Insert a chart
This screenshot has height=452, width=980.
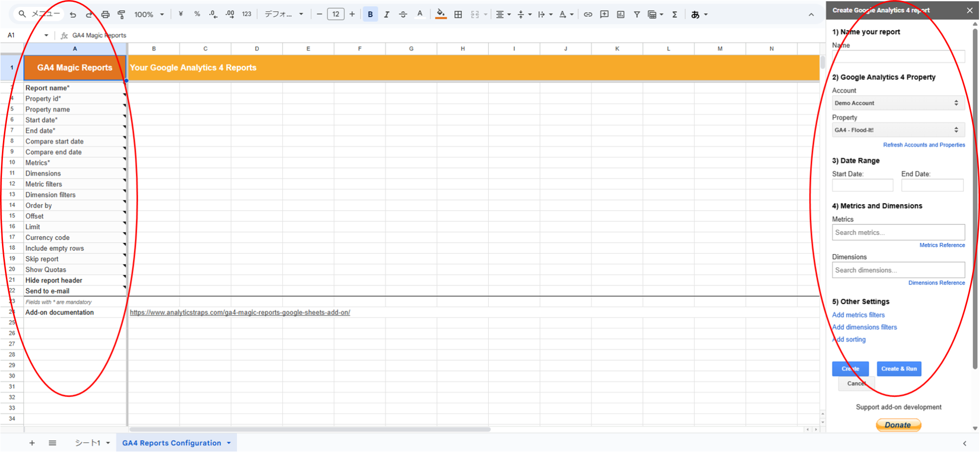coord(621,14)
